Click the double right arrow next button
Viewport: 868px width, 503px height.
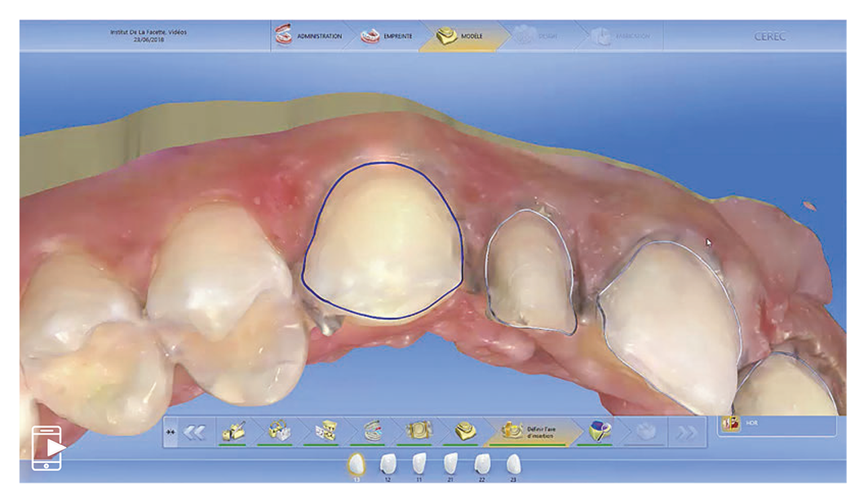pyautogui.click(x=686, y=433)
